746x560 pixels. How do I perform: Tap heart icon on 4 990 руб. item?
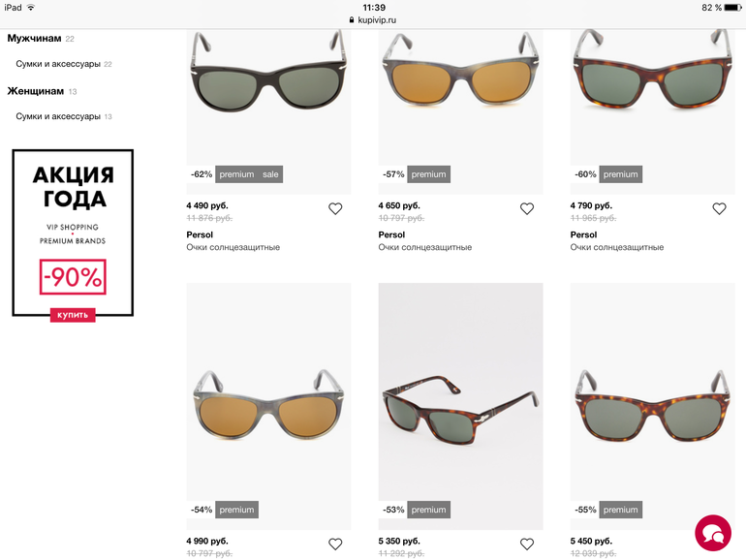[x=335, y=544]
